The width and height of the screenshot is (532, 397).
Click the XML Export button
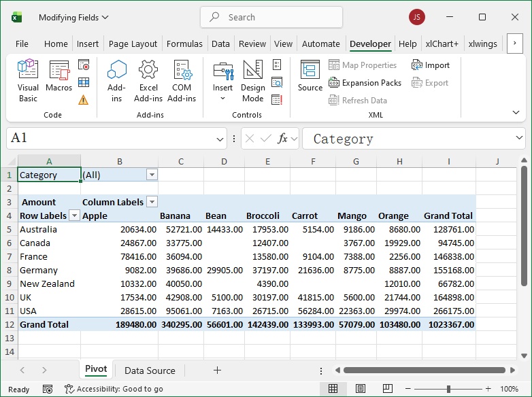click(x=429, y=83)
